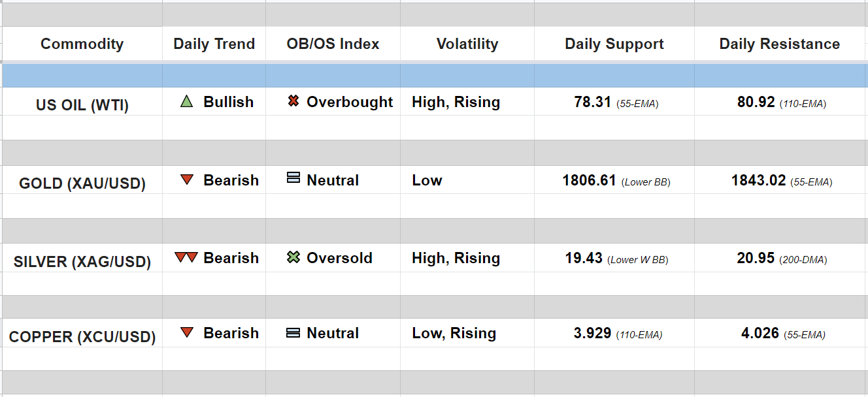Click Gold's red bearish down arrow
This screenshot has width=868, height=397.
[187, 180]
